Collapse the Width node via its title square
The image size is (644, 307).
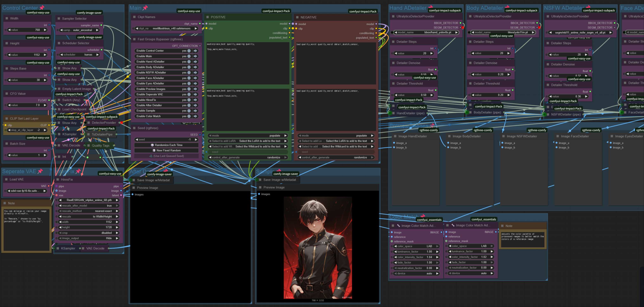pos(7,18)
